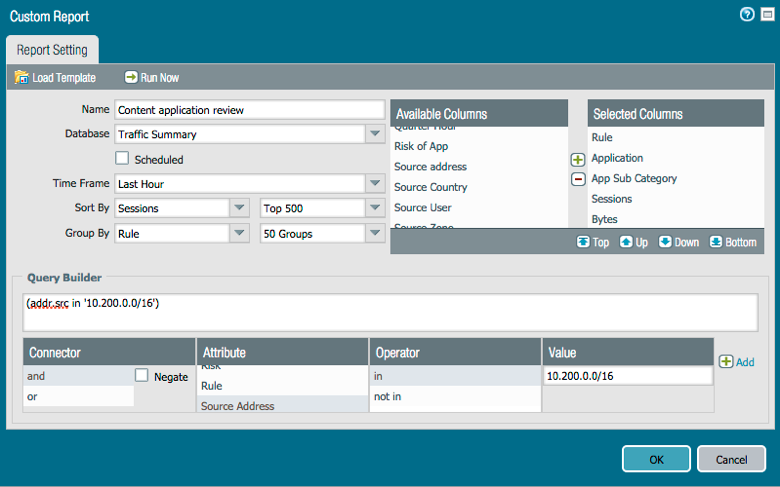Open the Time Frame dropdown
The width and height of the screenshot is (780, 487).
click(374, 184)
